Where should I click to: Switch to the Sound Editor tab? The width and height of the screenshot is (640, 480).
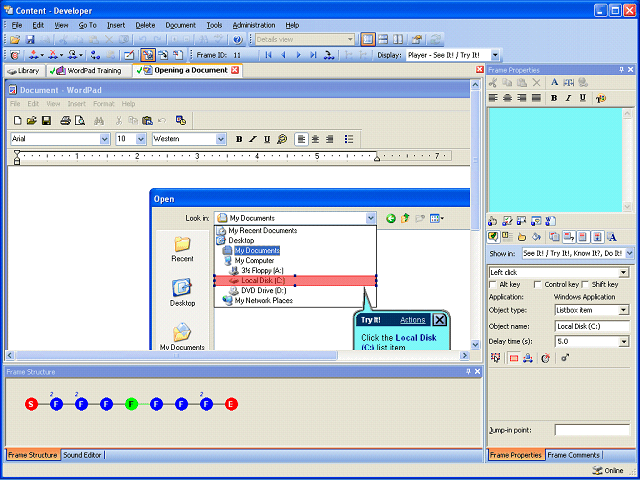pyautogui.click(x=82, y=455)
